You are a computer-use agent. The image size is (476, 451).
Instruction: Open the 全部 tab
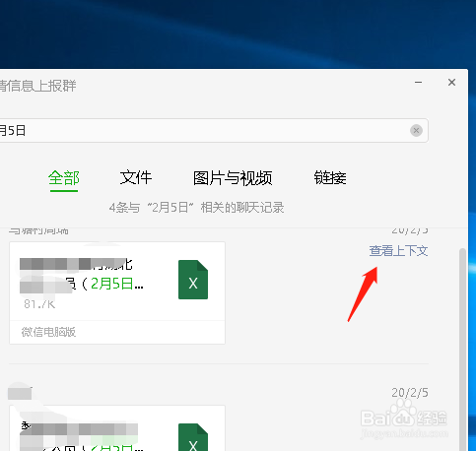pyautogui.click(x=64, y=178)
